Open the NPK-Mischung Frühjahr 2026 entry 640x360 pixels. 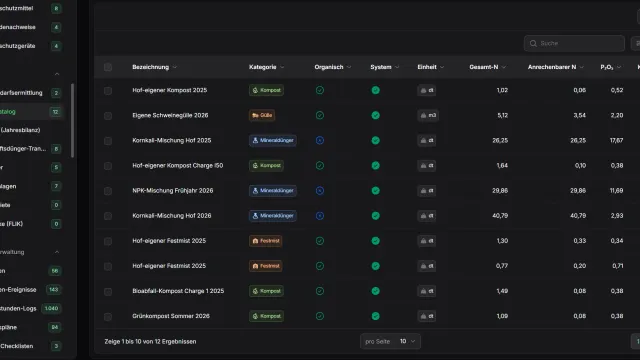pyautogui.click(x=173, y=191)
